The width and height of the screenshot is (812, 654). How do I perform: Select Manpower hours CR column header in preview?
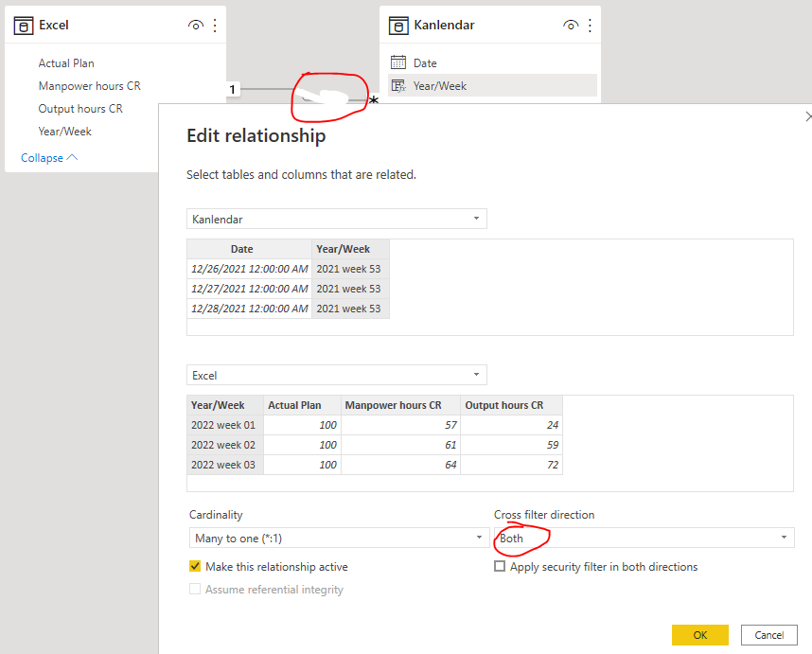click(x=401, y=405)
